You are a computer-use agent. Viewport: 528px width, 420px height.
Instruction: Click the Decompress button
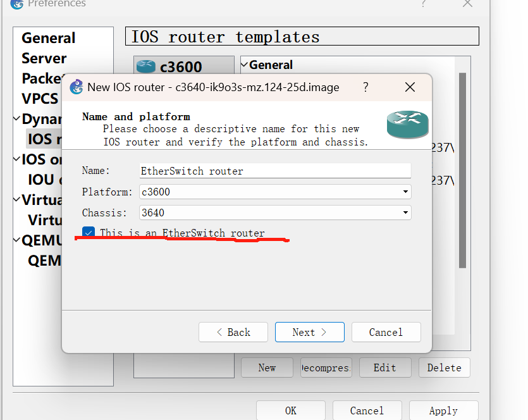pos(326,367)
